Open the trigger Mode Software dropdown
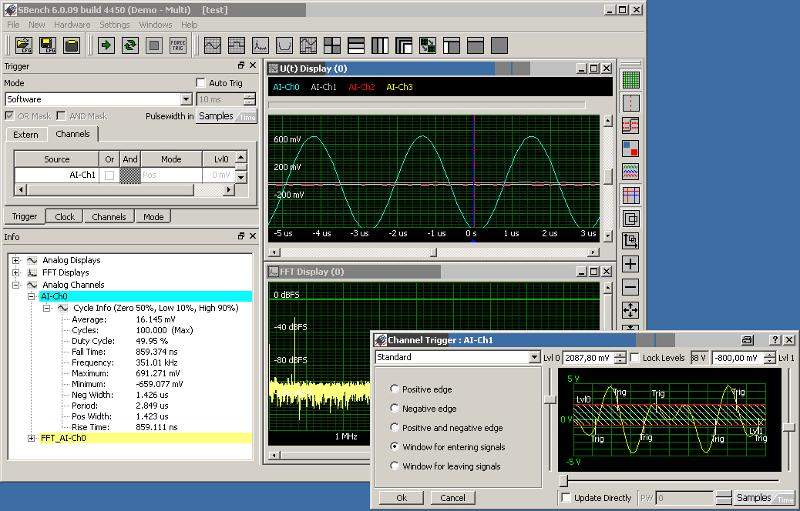 [x=186, y=99]
